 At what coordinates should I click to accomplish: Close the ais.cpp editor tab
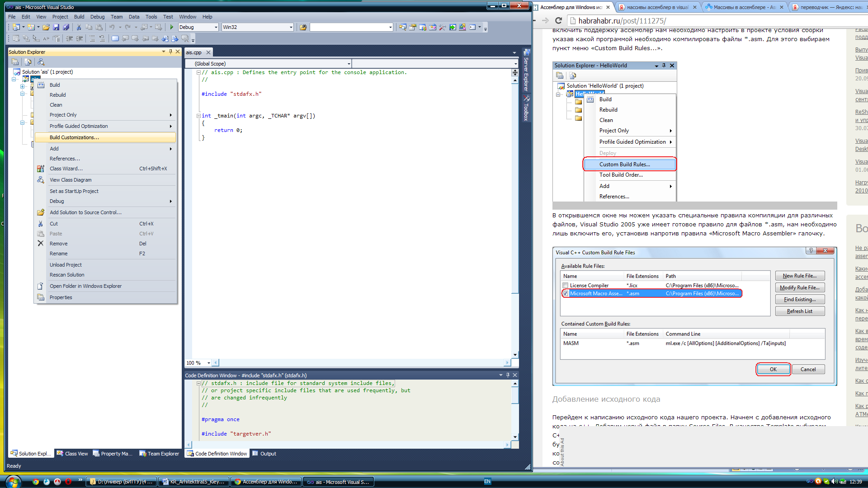[x=208, y=52]
